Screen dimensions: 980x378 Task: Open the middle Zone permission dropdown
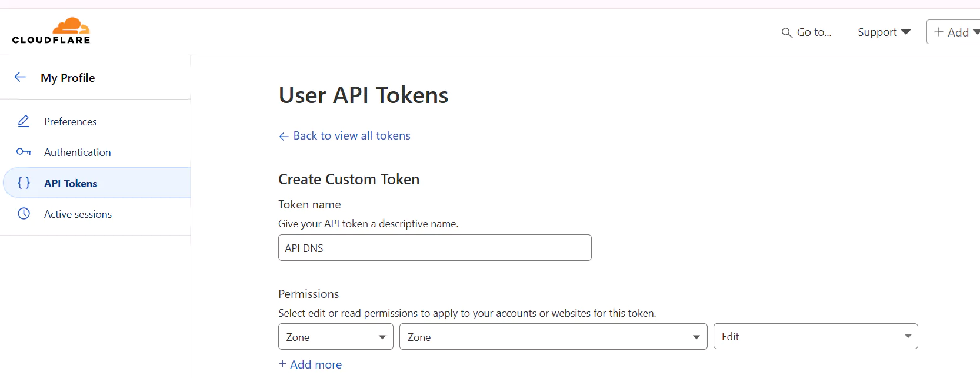coord(553,337)
